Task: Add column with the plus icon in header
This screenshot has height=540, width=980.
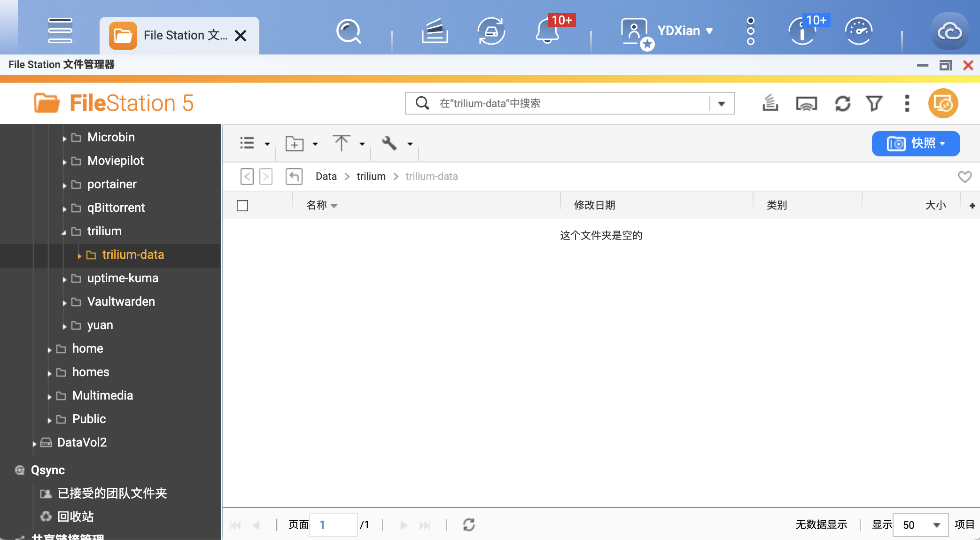Action: coord(972,206)
